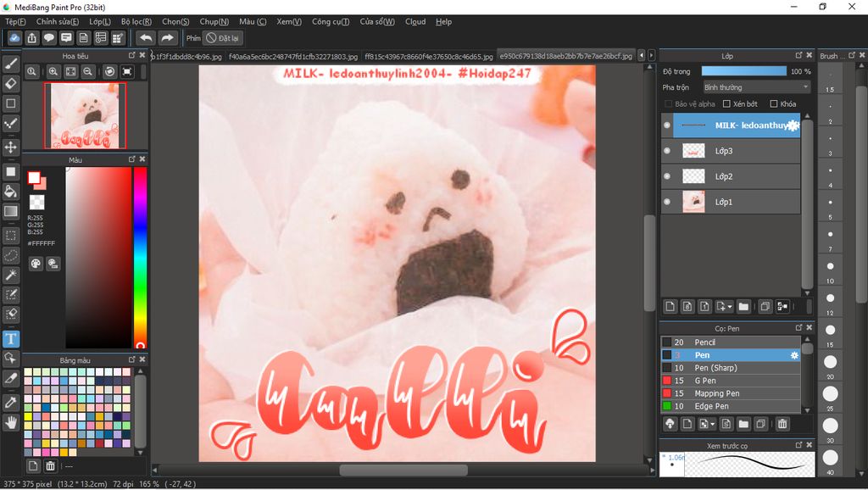
Task: Select the Eraser tool
Action: pyautogui.click(x=11, y=83)
